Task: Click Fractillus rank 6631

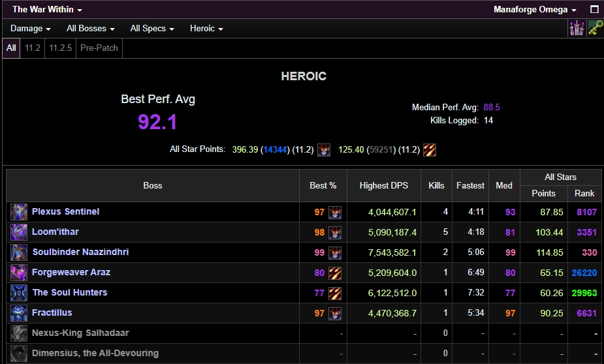Action: 586,314
